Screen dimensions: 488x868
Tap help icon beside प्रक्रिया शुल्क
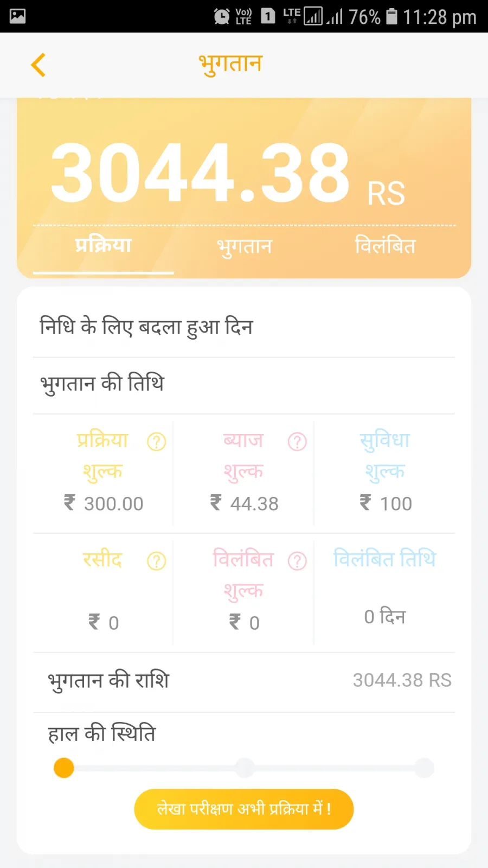tap(157, 442)
